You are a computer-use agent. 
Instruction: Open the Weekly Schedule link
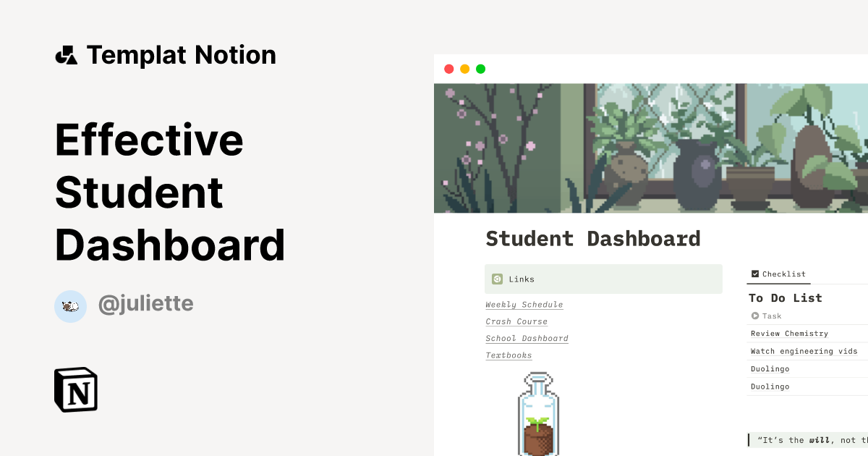(524, 304)
